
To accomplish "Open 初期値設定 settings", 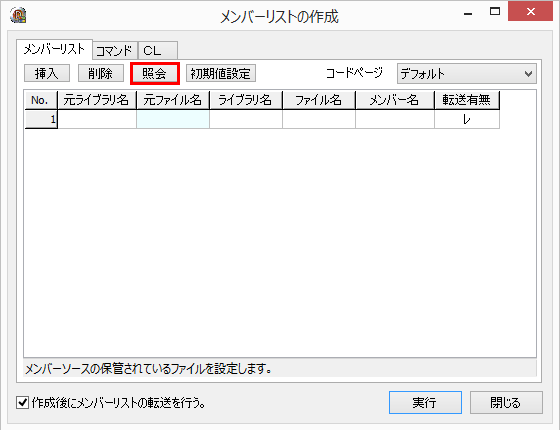I will coord(221,74).
